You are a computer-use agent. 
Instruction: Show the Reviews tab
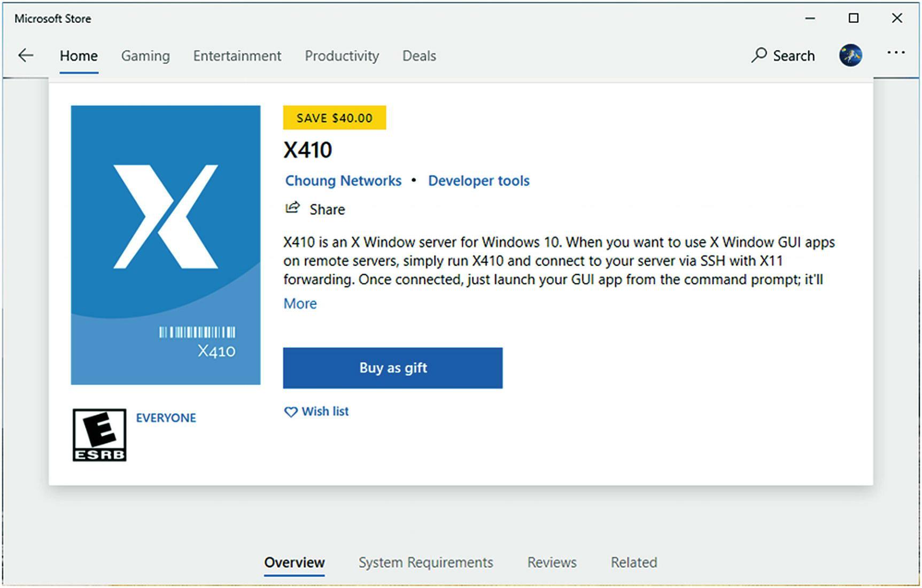click(x=552, y=563)
